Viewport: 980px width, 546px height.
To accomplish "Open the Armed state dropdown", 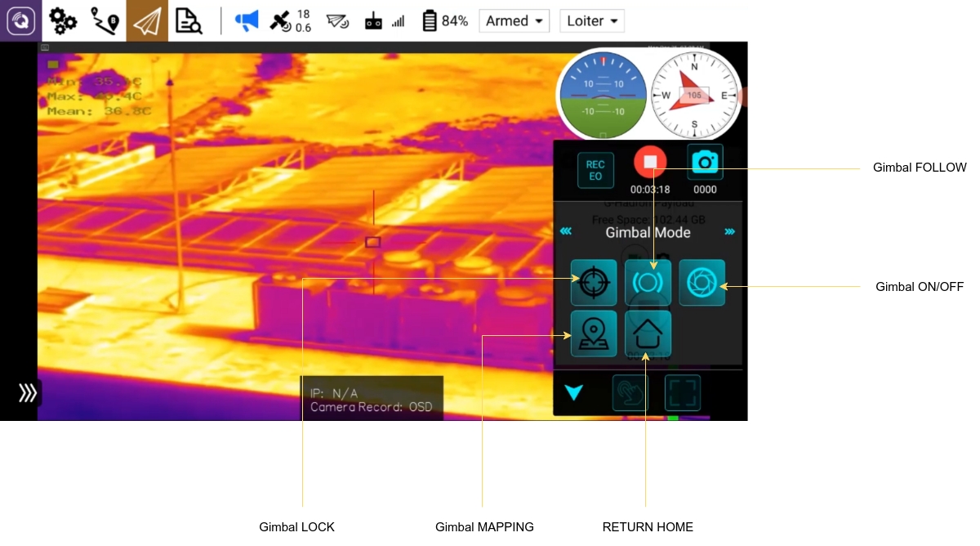I will (514, 21).
